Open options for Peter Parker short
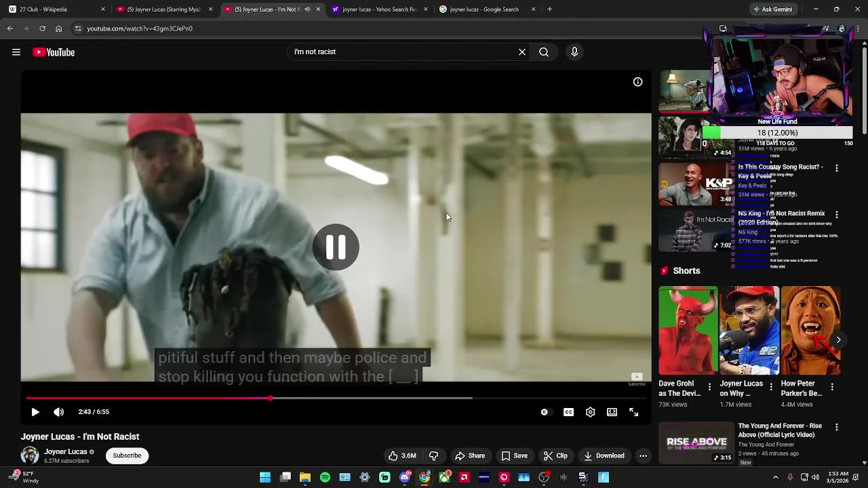Viewport: 868px width, 488px height. (832, 387)
